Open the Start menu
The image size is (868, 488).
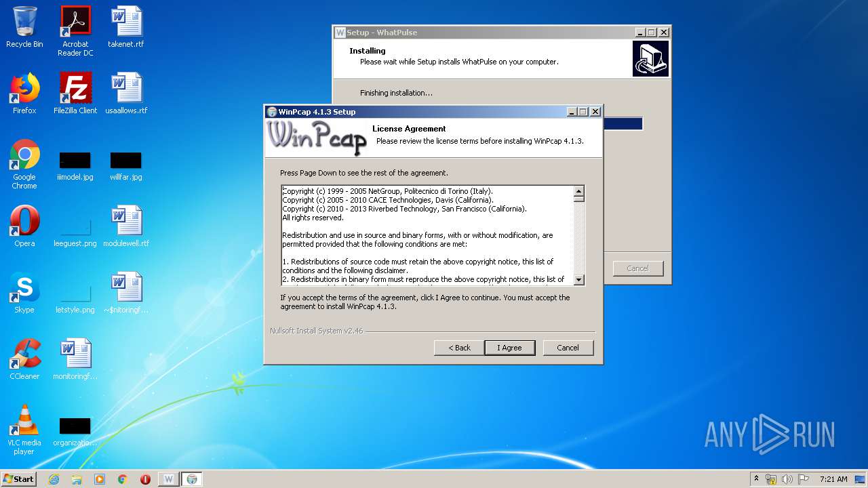tap(18, 479)
